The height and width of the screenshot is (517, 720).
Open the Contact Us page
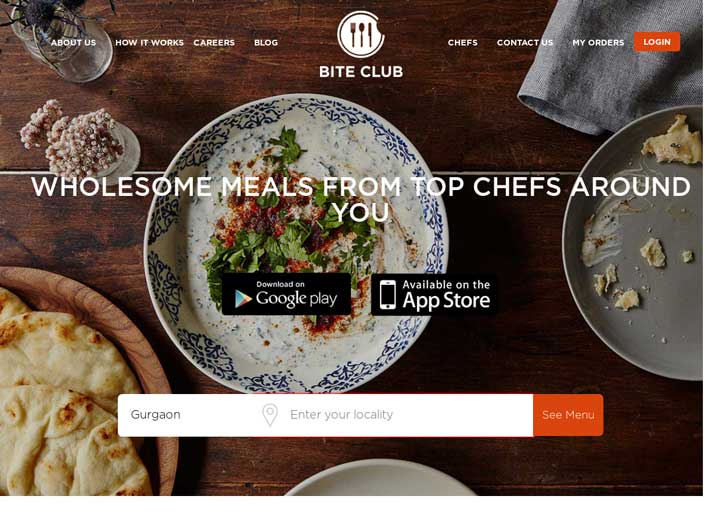(x=525, y=43)
